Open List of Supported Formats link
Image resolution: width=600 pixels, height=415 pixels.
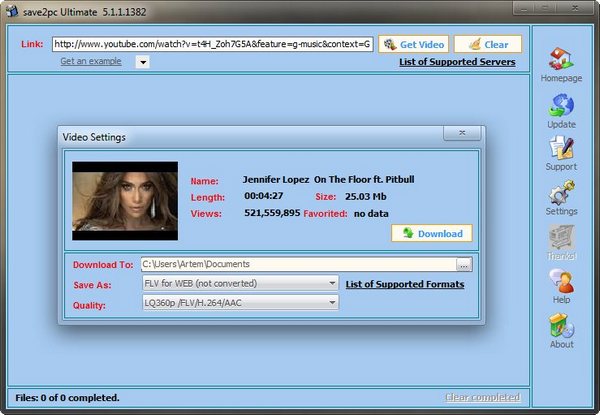click(x=404, y=284)
